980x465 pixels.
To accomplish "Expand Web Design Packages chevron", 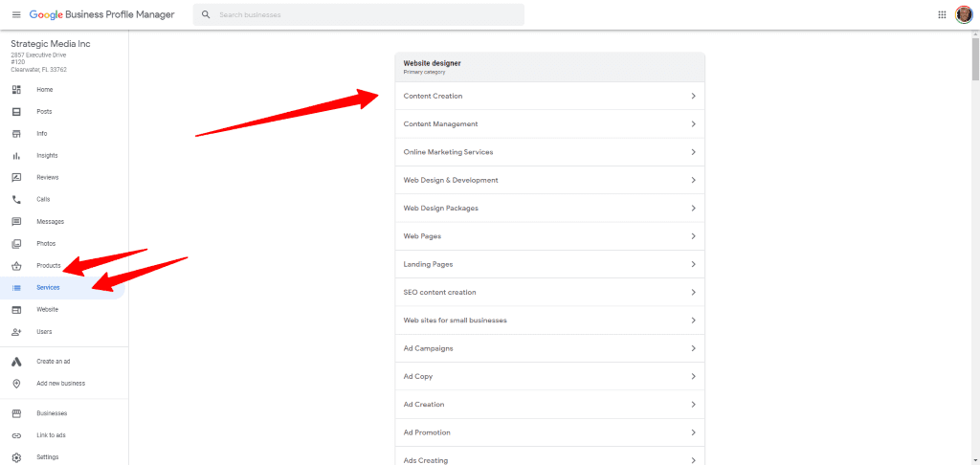I will 693,209.
